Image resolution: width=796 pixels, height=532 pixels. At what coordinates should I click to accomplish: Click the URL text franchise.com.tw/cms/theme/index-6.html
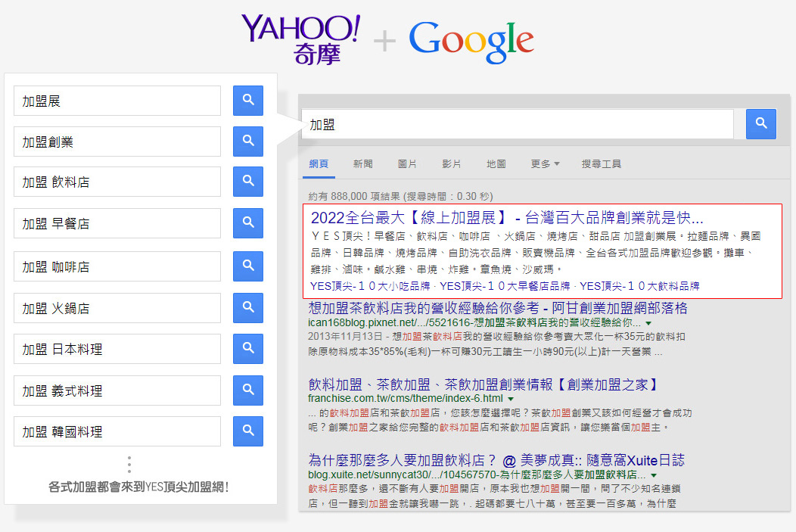pyautogui.click(x=405, y=399)
